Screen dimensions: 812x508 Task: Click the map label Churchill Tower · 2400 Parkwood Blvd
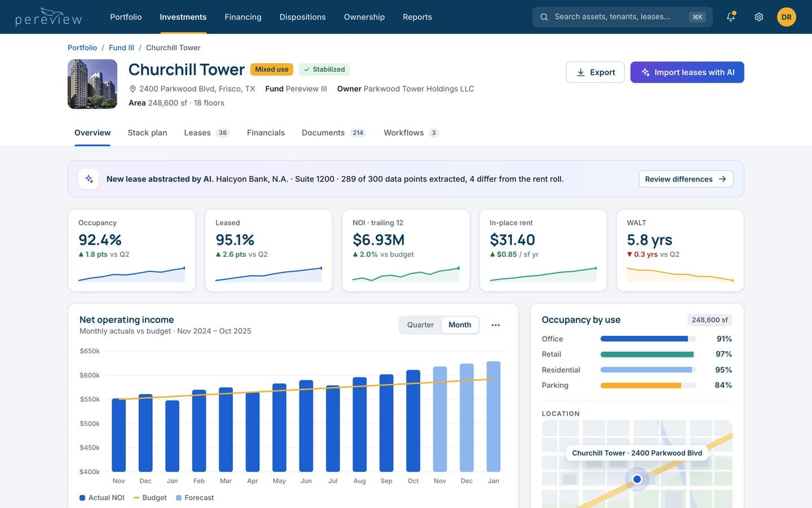tap(637, 453)
